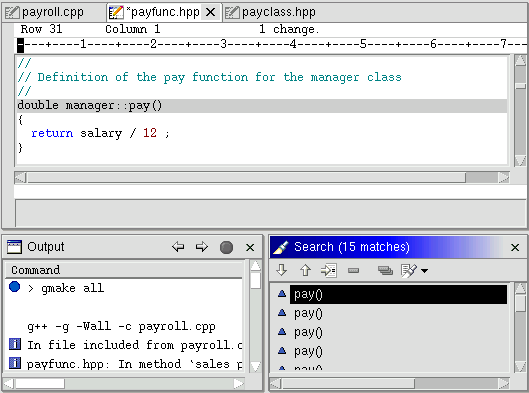Select the fourth pay() match
Image resolution: width=529 pixels, height=393 pixels.
[x=308, y=351]
